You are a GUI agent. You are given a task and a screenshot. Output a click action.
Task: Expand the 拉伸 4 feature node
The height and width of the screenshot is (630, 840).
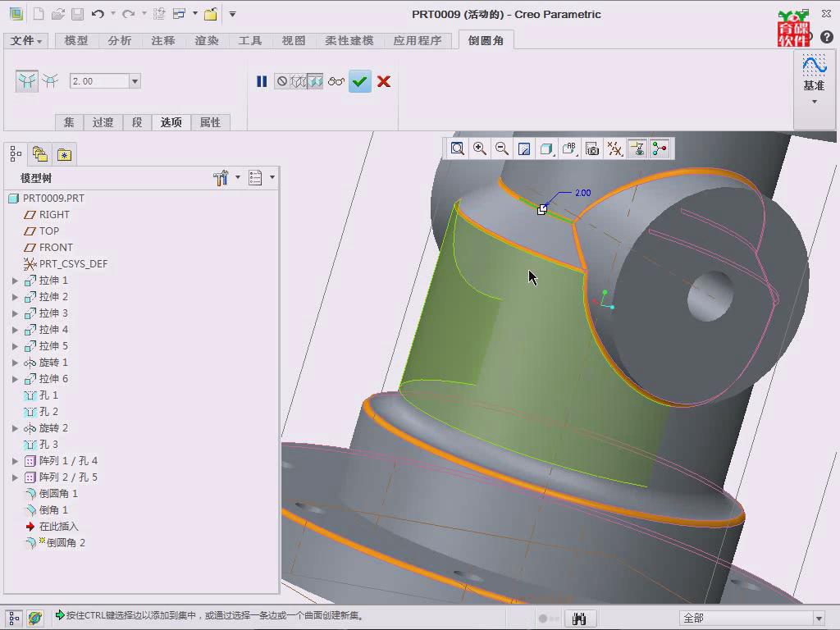pyautogui.click(x=15, y=330)
